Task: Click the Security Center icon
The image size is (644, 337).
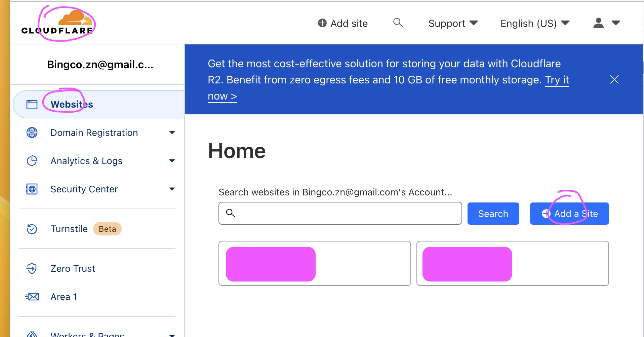Action: (32, 189)
